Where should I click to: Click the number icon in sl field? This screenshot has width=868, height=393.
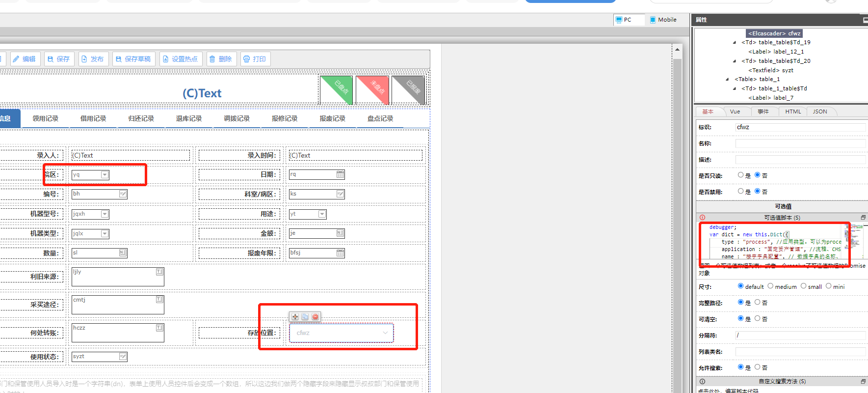tap(123, 253)
